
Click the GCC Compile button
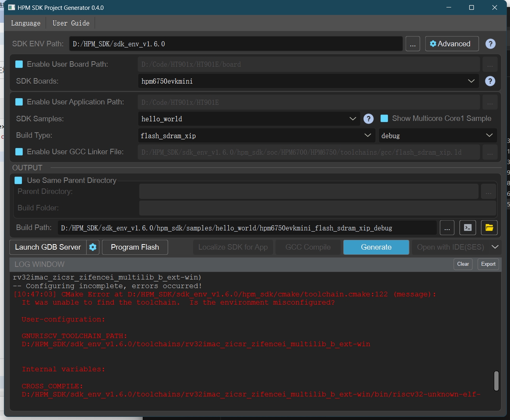pyautogui.click(x=308, y=247)
